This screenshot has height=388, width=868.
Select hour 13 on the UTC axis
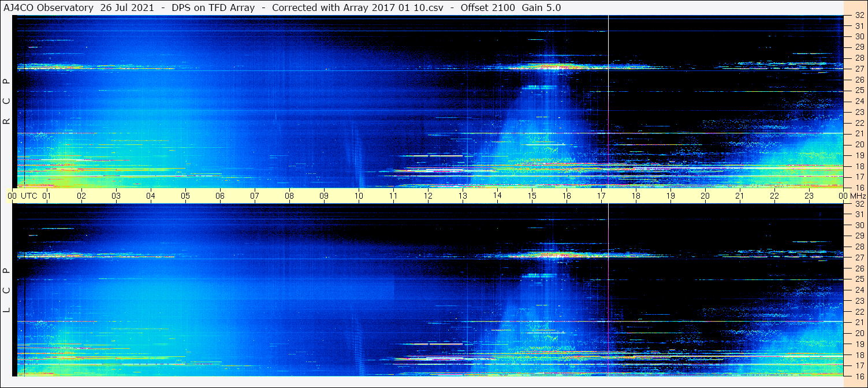coord(463,196)
